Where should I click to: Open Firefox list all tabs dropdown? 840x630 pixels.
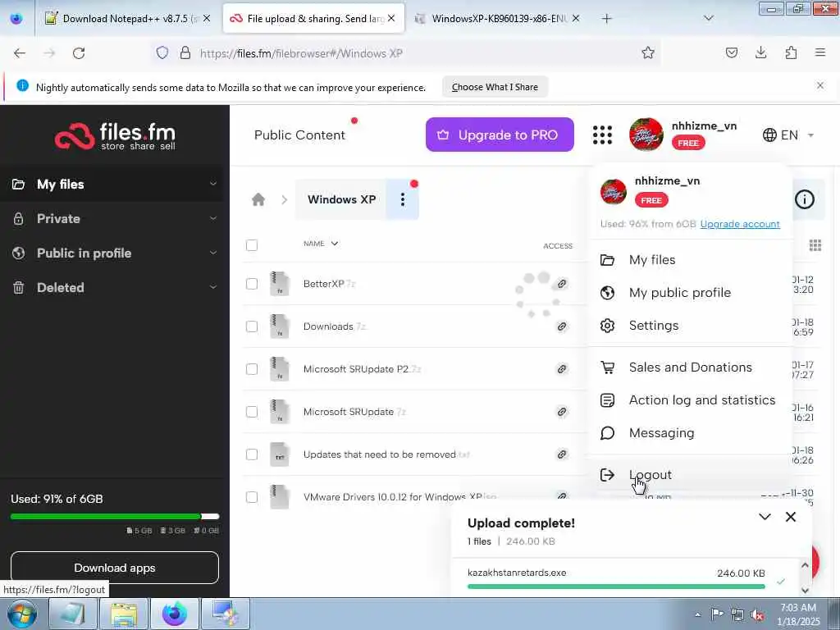point(708,18)
